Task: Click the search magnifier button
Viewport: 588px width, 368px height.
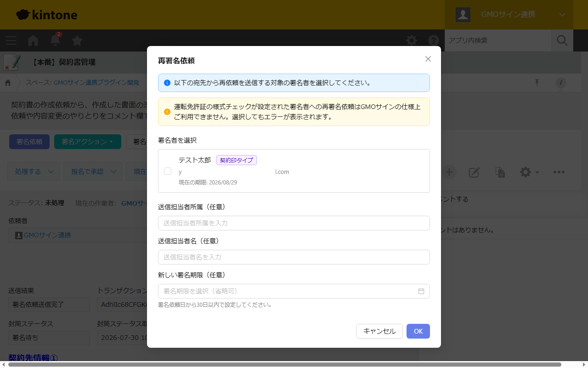Action: (562, 40)
